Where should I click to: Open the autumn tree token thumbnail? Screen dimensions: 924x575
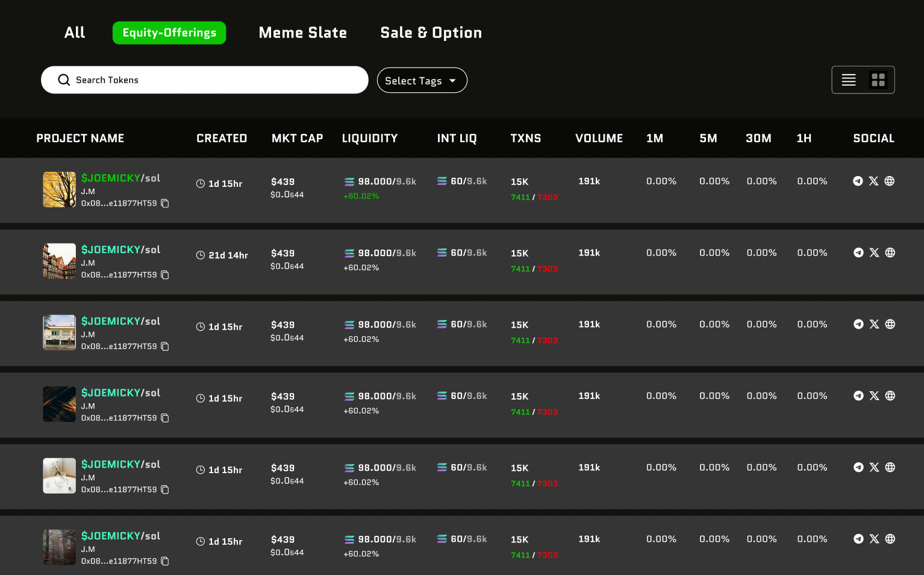pos(59,189)
